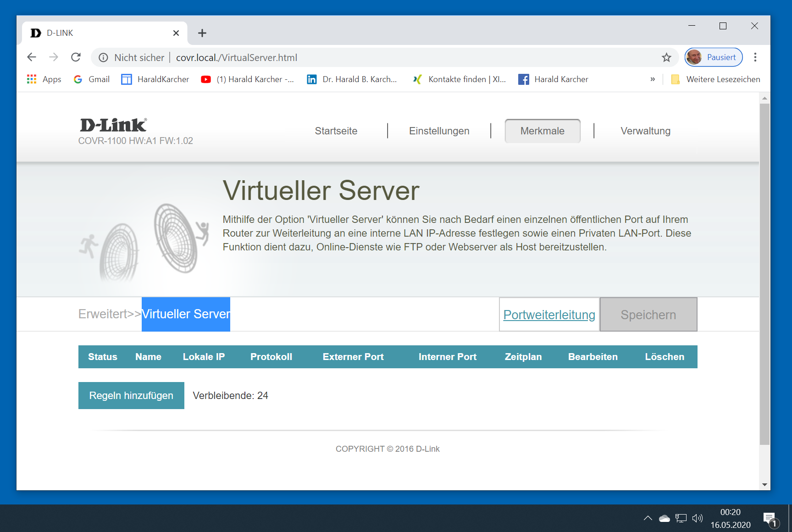The height and width of the screenshot is (532, 792).
Task: Open the Chrome three-dot menu
Action: (755, 57)
